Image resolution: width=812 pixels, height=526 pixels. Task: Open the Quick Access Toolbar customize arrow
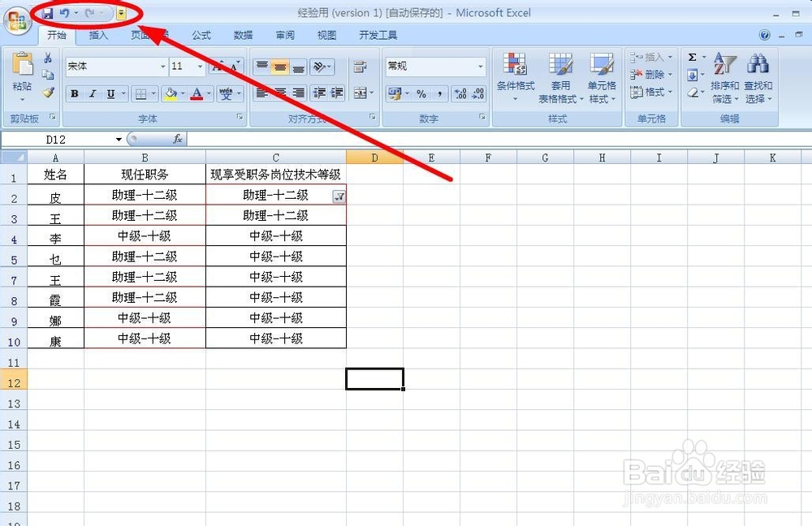[x=120, y=14]
